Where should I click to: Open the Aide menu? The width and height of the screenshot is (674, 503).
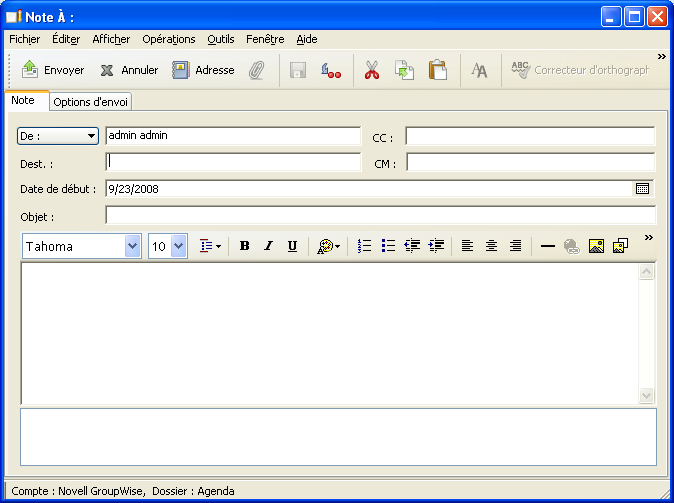307,39
